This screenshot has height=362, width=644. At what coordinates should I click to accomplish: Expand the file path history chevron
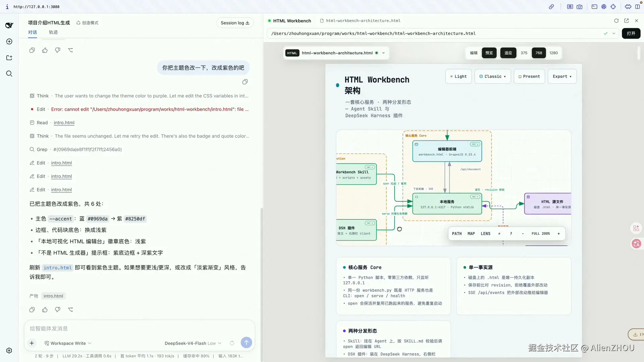pos(614,34)
